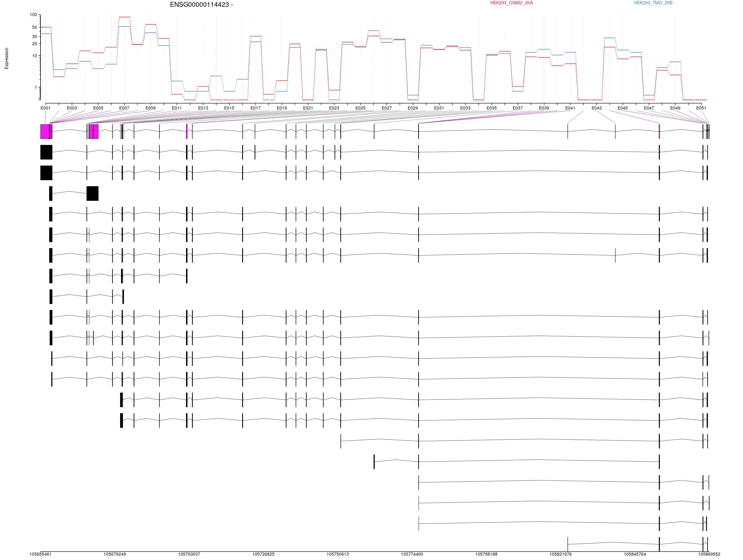The image size is (743, 560).
Task: Click genomic coordinate 105726825
Action: [263, 554]
